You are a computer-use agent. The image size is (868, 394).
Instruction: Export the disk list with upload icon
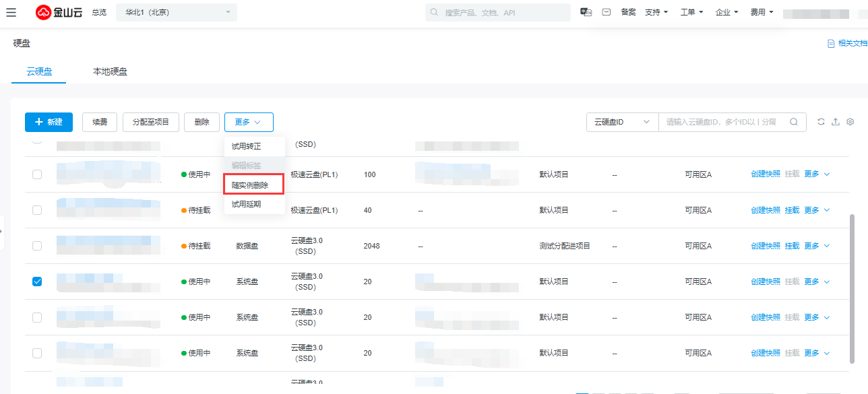click(836, 122)
